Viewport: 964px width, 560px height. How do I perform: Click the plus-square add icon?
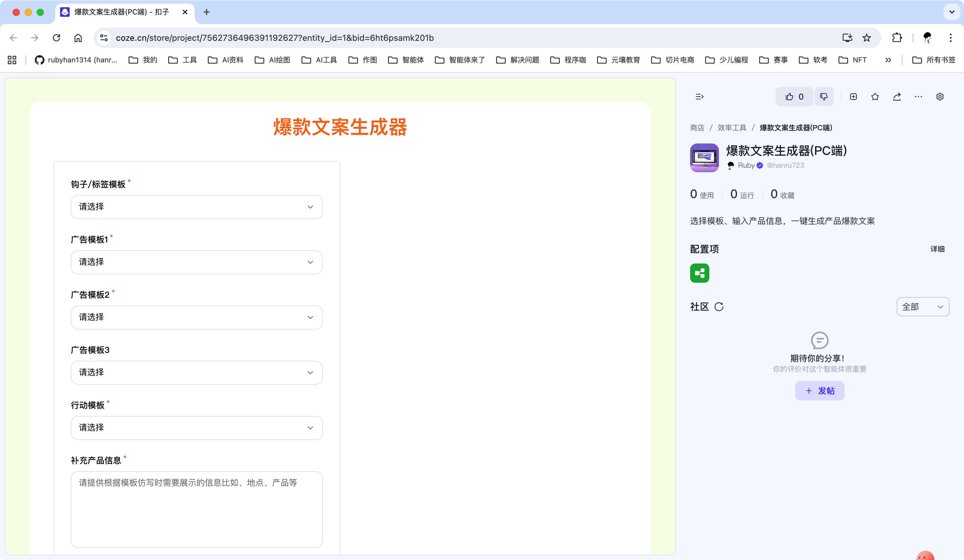(853, 97)
